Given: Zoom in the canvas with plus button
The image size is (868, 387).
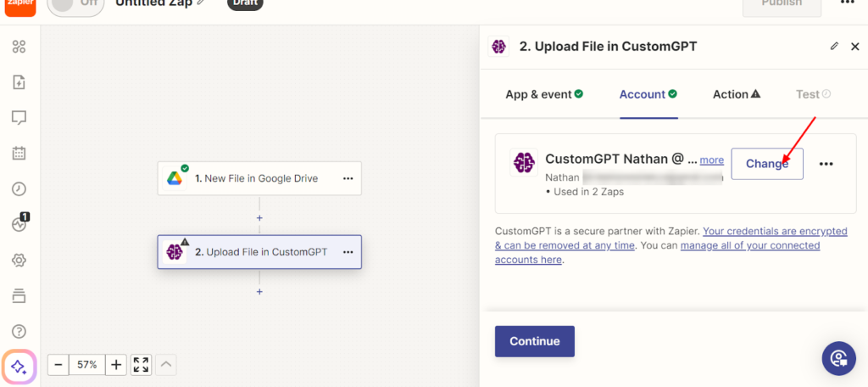Looking at the screenshot, I should click(115, 365).
